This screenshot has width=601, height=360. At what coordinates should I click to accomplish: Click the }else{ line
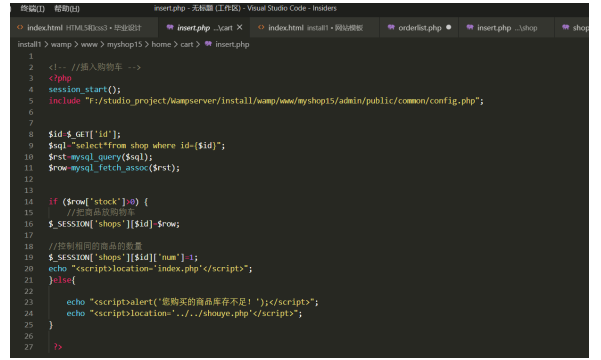coord(62,280)
